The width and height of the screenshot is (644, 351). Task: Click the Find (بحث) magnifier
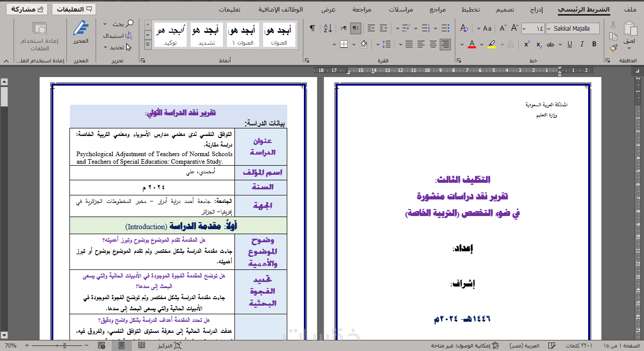[129, 24]
